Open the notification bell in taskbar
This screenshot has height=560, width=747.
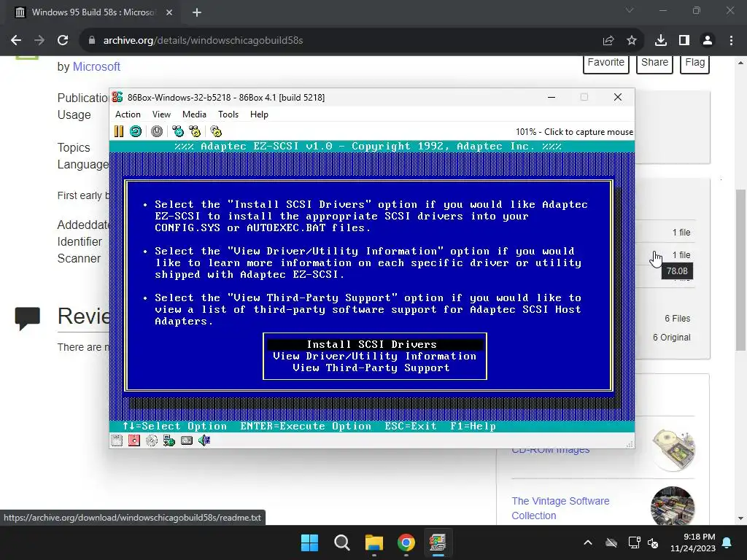(727, 542)
